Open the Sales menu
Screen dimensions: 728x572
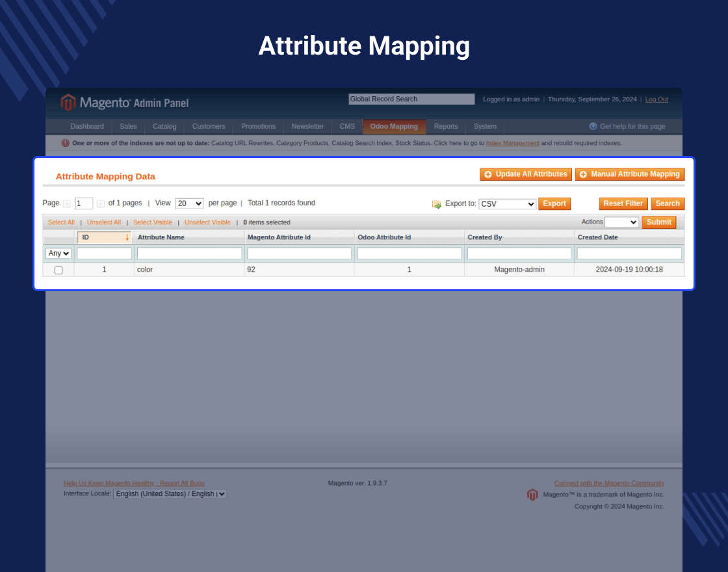click(128, 126)
